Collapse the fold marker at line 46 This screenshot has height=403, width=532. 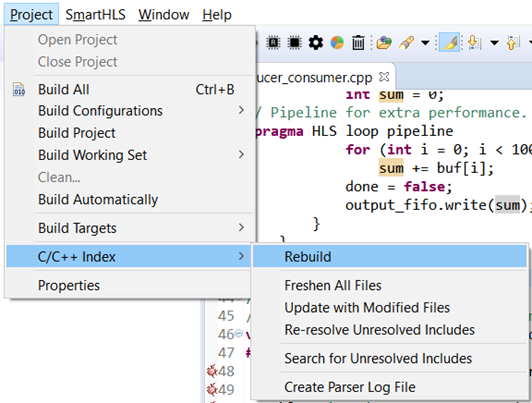[x=239, y=333]
